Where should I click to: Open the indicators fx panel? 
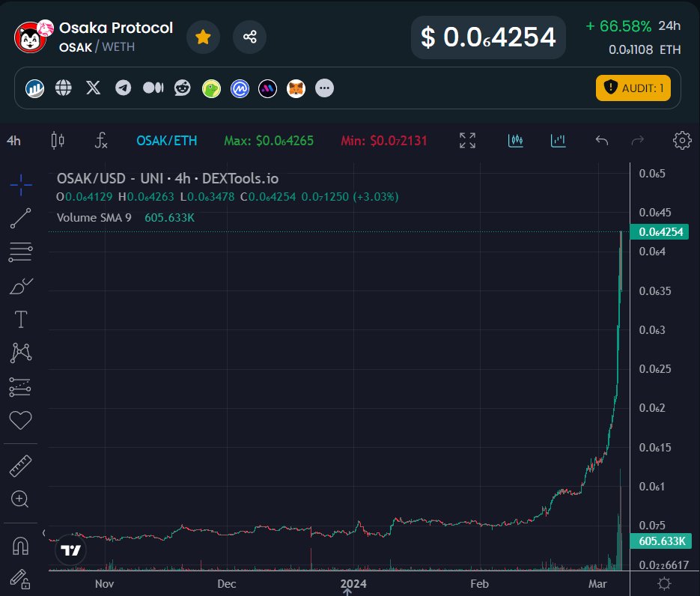tap(101, 140)
